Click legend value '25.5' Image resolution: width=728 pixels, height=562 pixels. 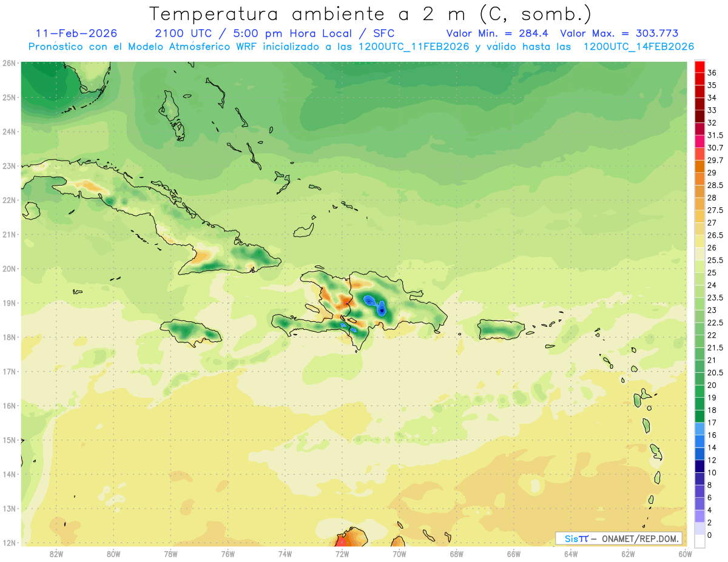point(715,260)
